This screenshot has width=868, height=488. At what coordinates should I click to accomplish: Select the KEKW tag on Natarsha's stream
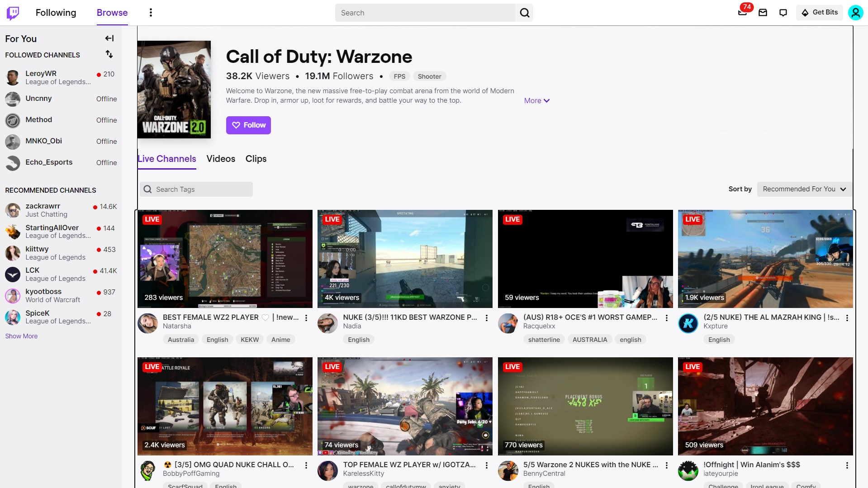[249, 339]
